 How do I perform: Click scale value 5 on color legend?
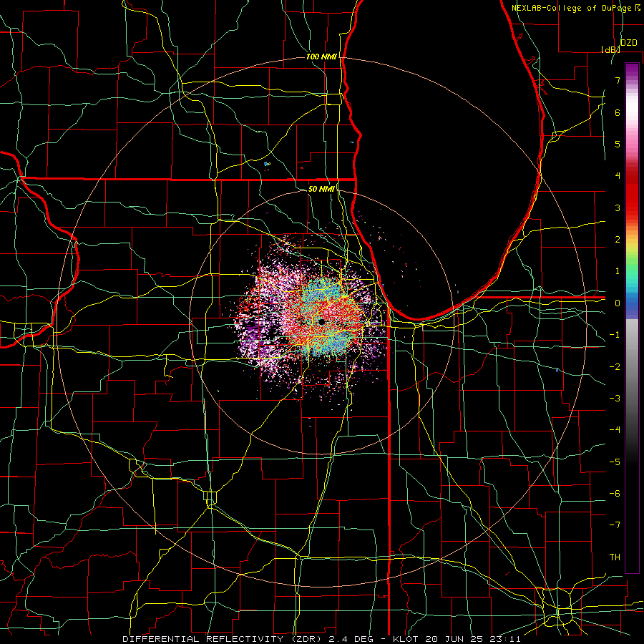[x=618, y=144]
